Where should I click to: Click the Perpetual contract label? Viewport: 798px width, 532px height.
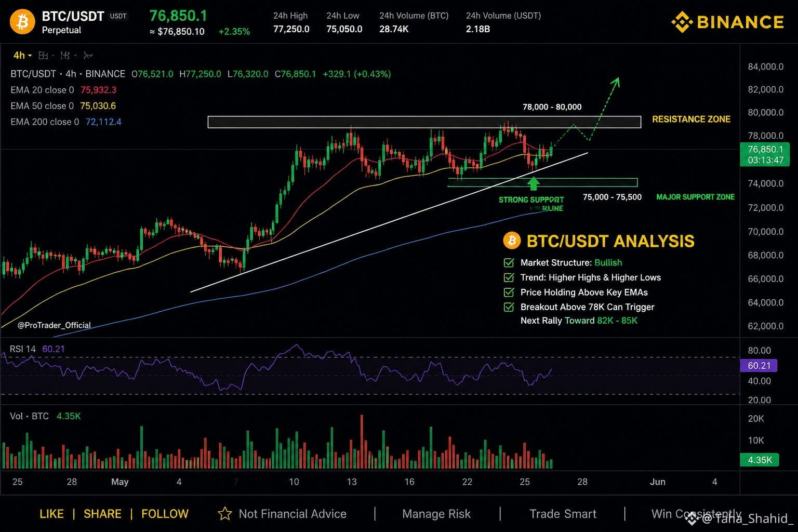[61, 30]
